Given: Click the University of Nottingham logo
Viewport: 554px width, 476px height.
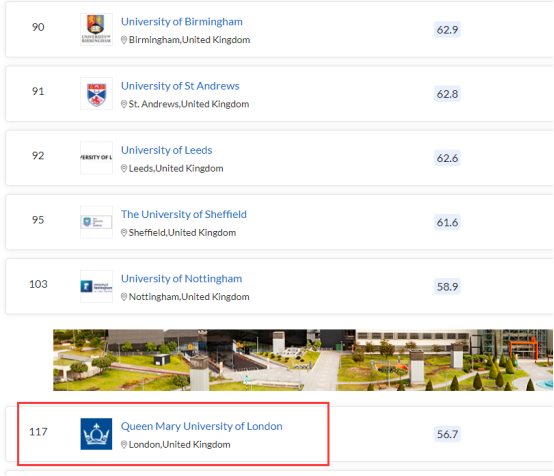Looking at the screenshot, I should (96, 286).
